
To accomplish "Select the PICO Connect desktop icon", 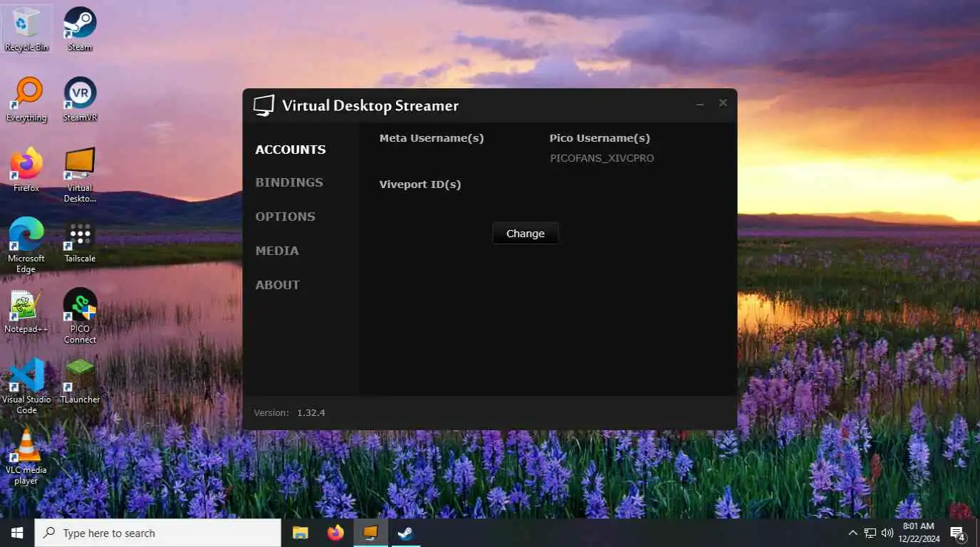I will [80, 316].
